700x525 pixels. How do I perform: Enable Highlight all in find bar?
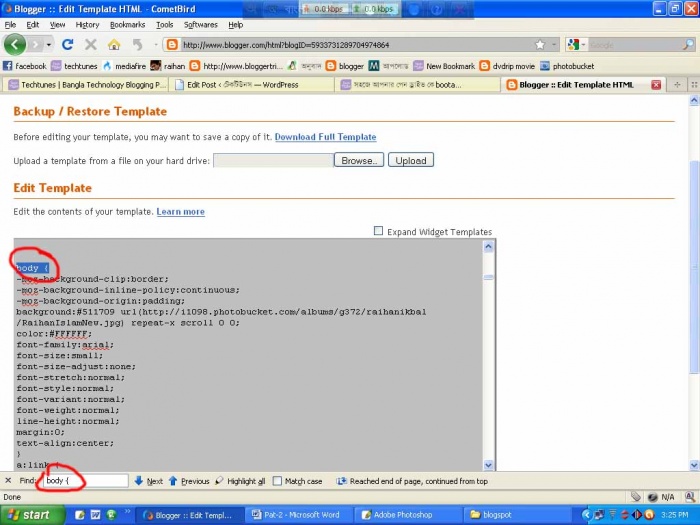[240, 481]
